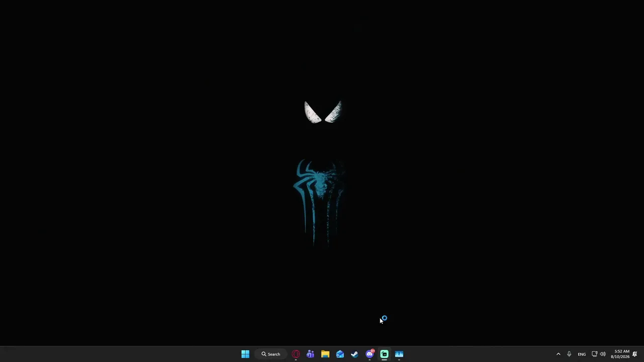Open the Opera browser from the taskbar

coord(296,354)
